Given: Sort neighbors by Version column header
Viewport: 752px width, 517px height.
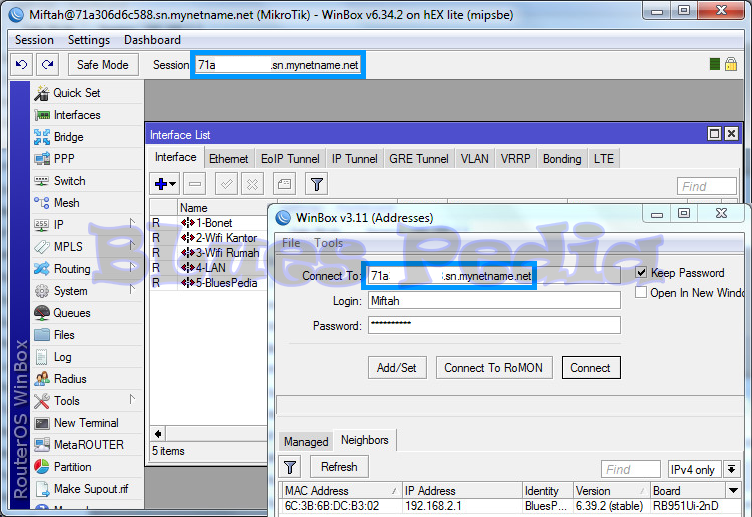Looking at the screenshot, I should click(x=611, y=491).
